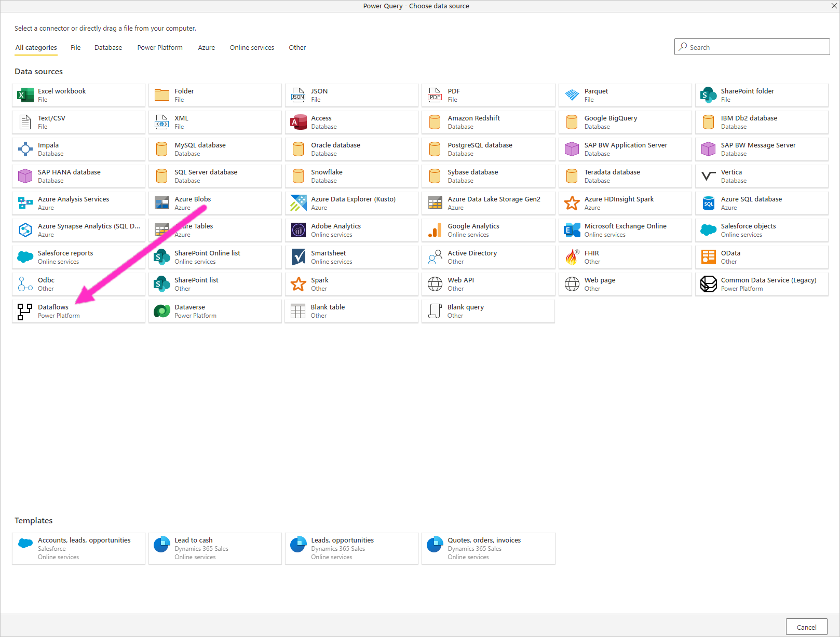Select the Text/CSV connector
The image size is (840, 637).
tap(78, 122)
